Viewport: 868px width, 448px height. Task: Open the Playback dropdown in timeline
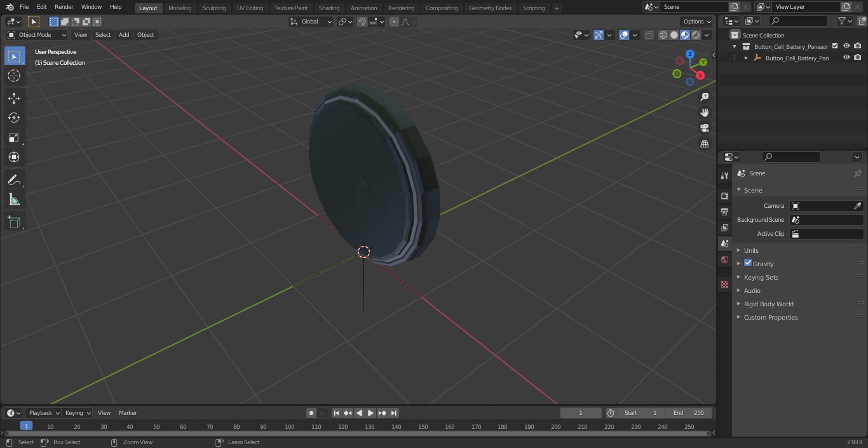click(43, 413)
